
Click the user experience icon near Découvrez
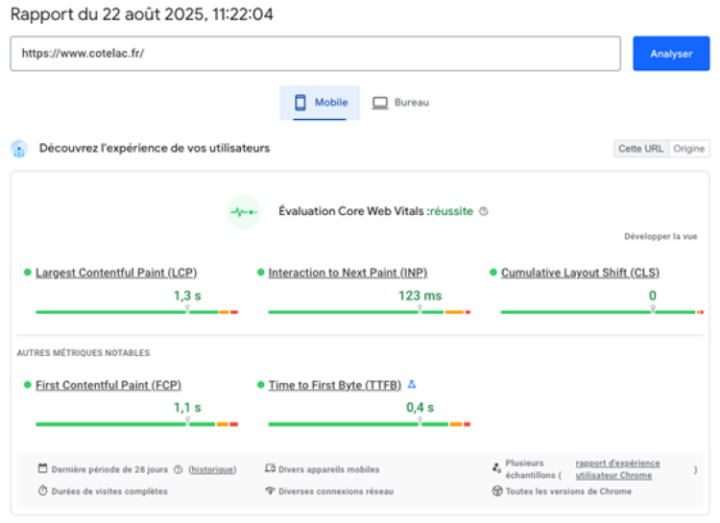[x=19, y=149]
